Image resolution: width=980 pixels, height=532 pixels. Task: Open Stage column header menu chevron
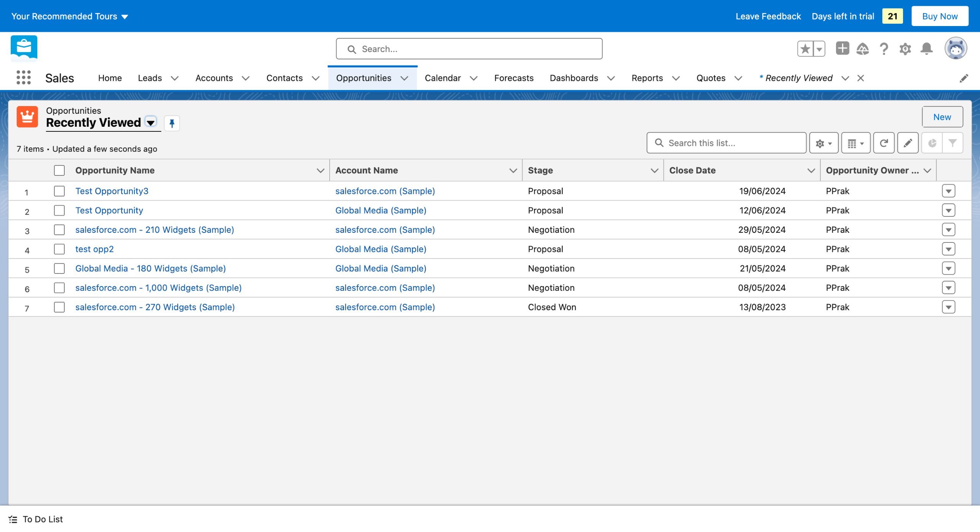[x=655, y=170]
